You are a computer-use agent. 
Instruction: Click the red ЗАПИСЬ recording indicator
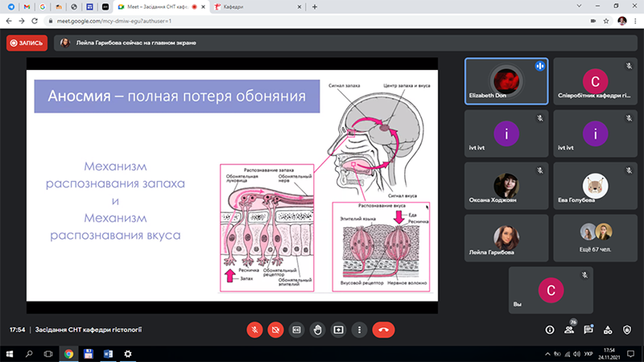27,43
